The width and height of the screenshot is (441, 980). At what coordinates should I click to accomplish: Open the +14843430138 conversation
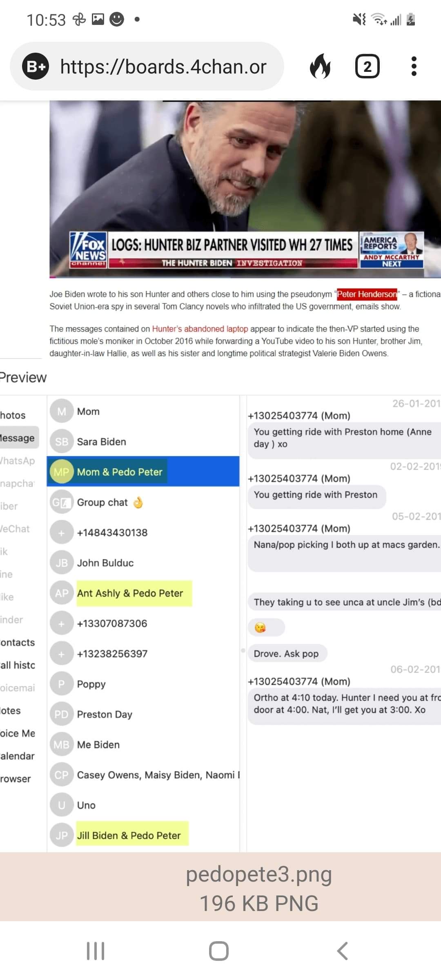tap(143, 532)
